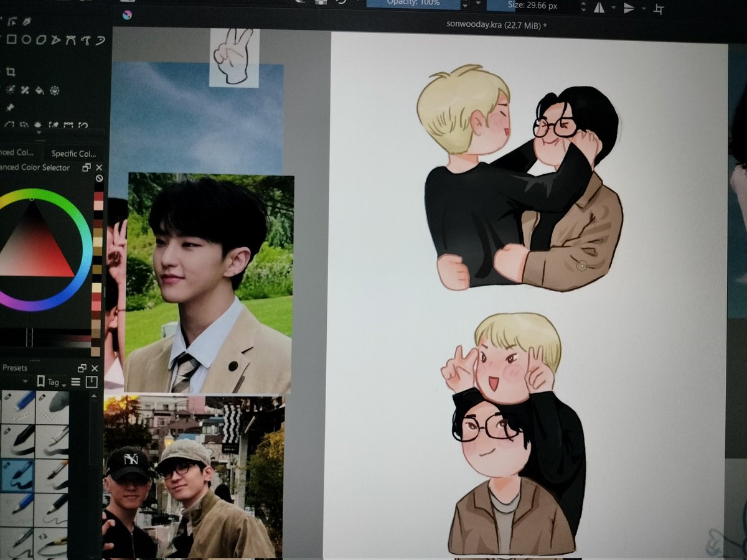
Task: Choose the blue eraser brush preset
Action: [18, 407]
